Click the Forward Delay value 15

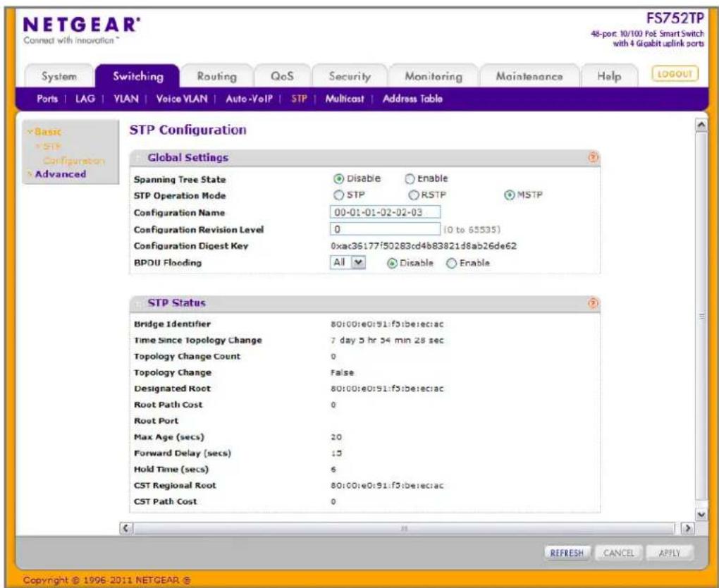pos(336,453)
